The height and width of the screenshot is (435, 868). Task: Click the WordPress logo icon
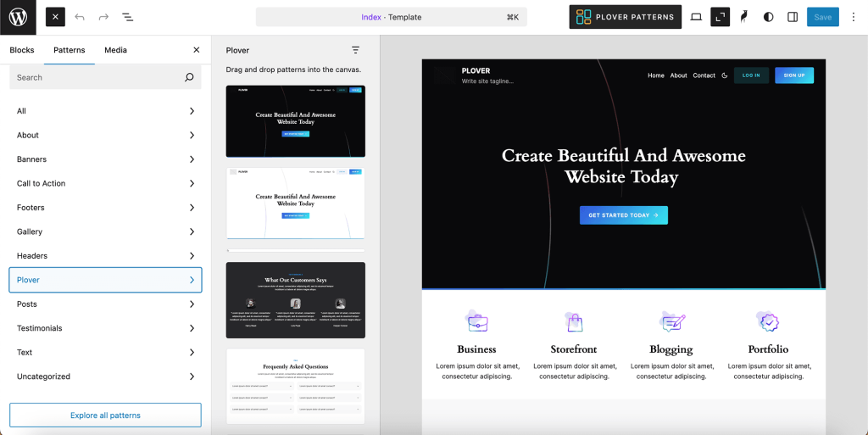(18, 17)
